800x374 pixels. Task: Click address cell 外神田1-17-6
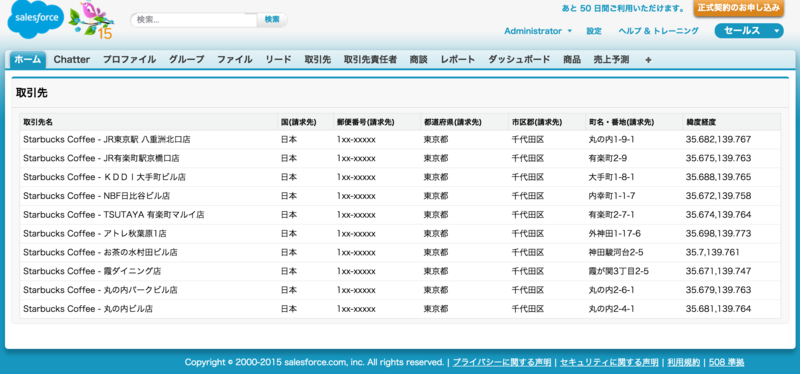(614, 234)
